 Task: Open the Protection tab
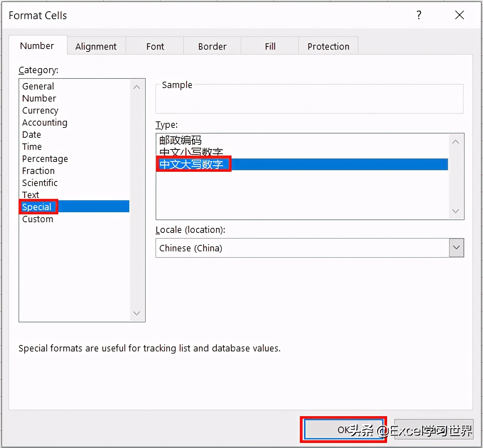tap(328, 46)
